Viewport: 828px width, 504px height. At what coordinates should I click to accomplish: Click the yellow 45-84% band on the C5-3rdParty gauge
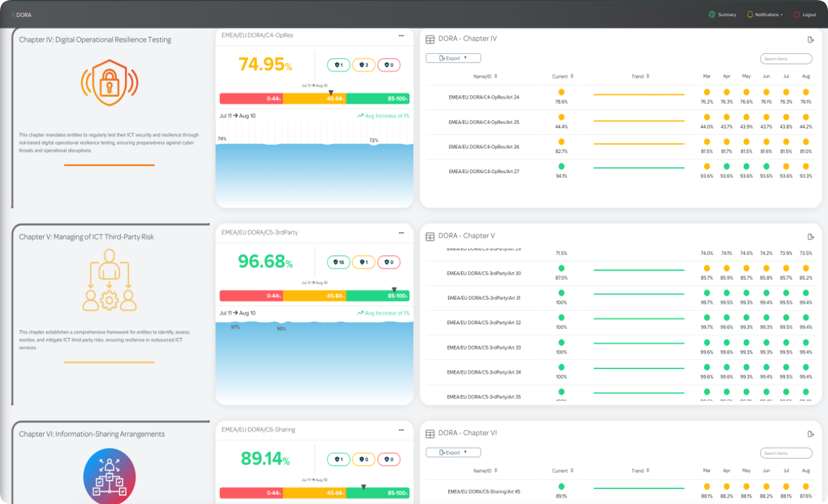(314, 296)
